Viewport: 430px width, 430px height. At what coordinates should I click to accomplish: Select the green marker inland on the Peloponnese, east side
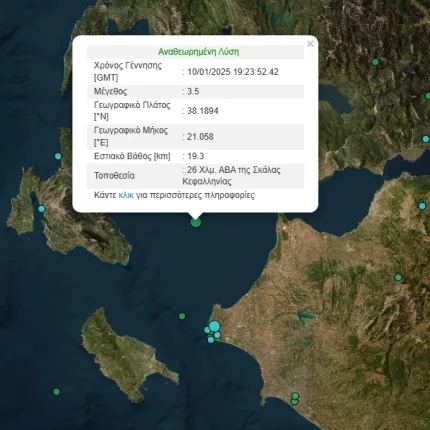[x=398, y=277]
